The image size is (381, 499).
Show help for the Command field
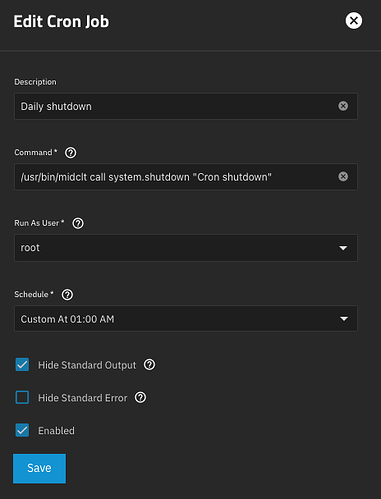(x=70, y=153)
